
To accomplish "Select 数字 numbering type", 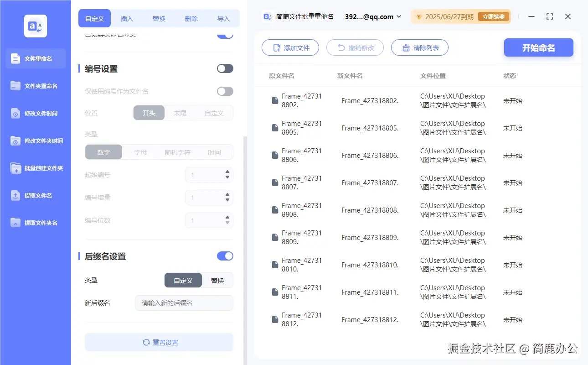I will pos(104,152).
